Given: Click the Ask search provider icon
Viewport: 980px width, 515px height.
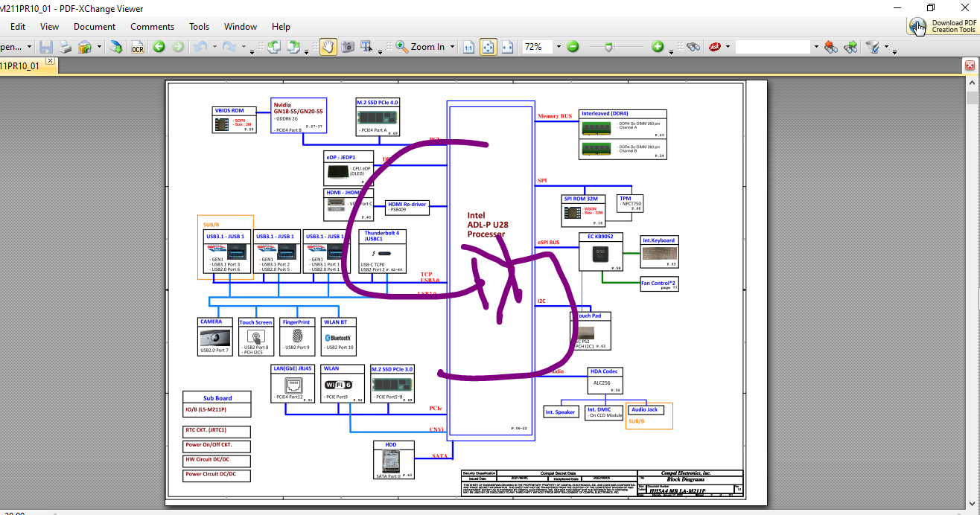Looking at the screenshot, I should [x=715, y=47].
